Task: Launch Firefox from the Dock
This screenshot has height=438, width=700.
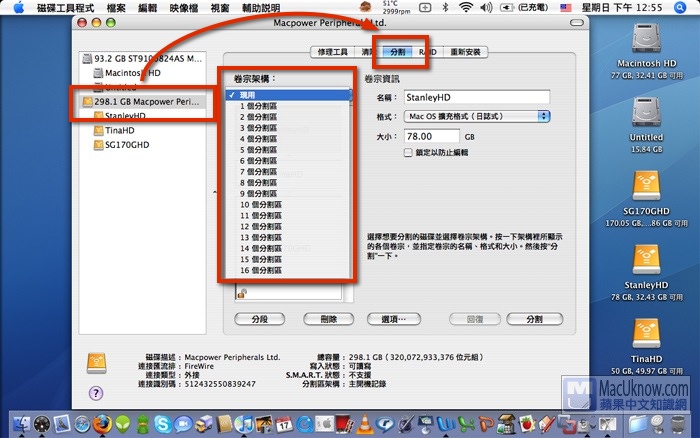Action: 102,424
